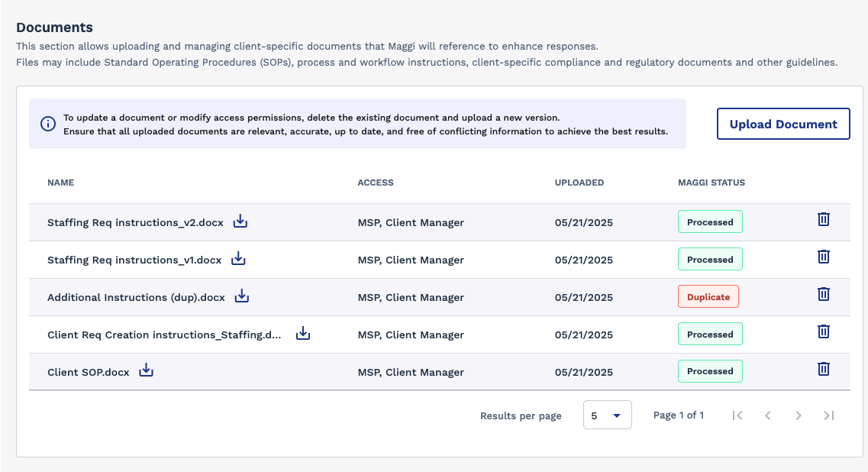Click the Upload Document button

pos(783,124)
